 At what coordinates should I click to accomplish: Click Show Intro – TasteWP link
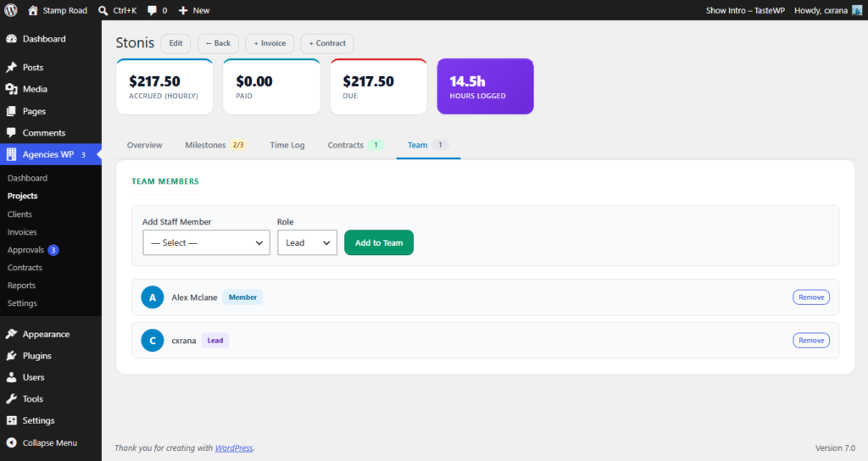745,10
